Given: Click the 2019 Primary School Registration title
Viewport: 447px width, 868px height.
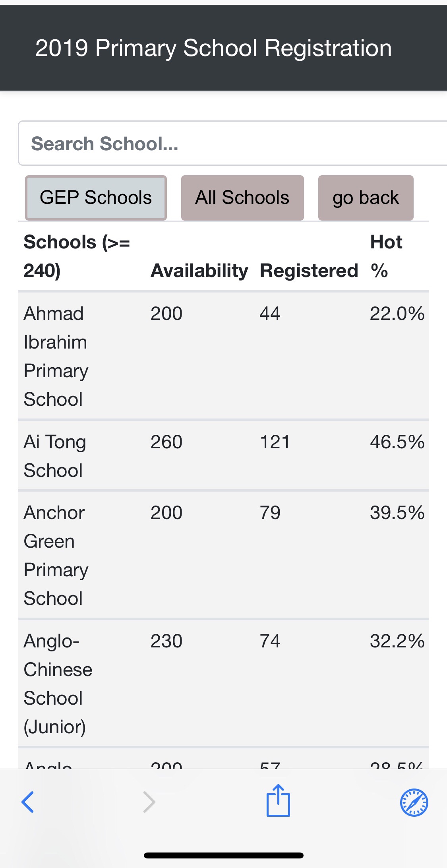Looking at the screenshot, I should coord(213,48).
